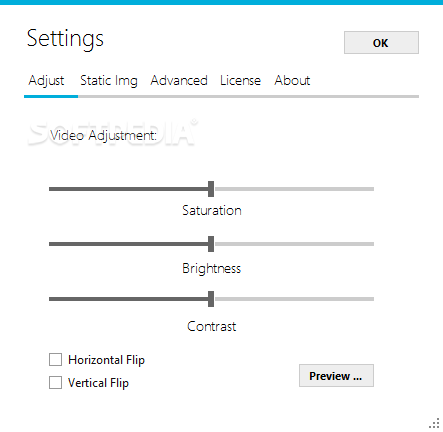The width and height of the screenshot is (443, 432).
Task: Switch to the Adjust tab
Action: pyautogui.click(x=46, y=81)
